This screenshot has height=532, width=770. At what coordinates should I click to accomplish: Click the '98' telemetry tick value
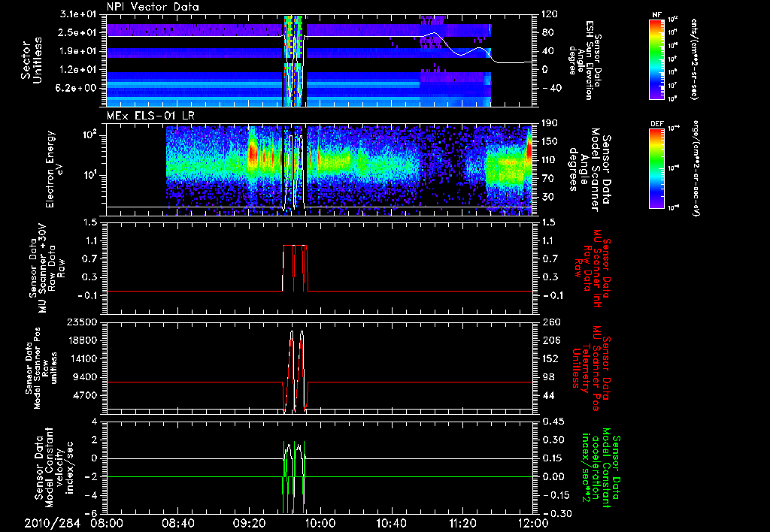(547, 377)
